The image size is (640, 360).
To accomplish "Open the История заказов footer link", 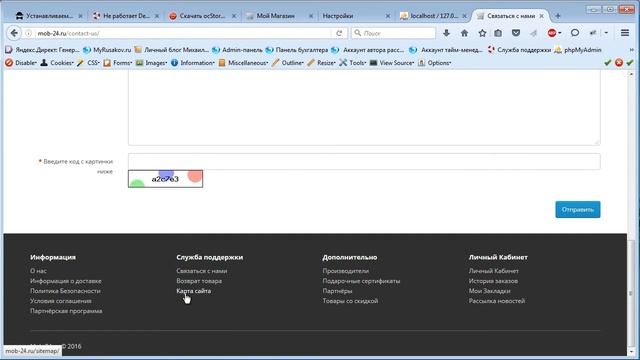I will (493, 281).
